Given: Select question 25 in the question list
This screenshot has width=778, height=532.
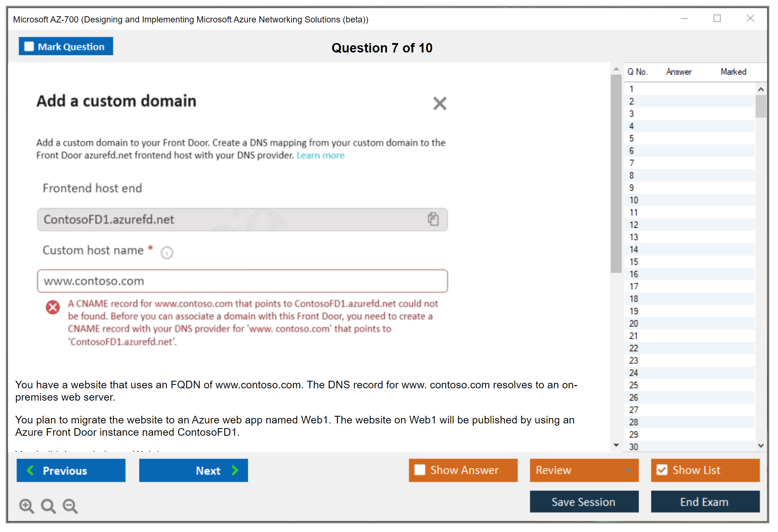Looking at the screenshot, I should 634,385.
